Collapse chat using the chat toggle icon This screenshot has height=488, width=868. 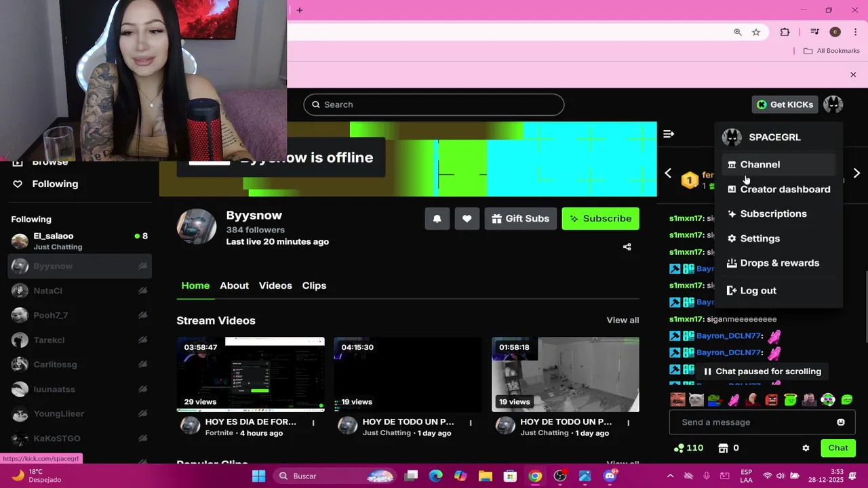(x=669, y=134)
